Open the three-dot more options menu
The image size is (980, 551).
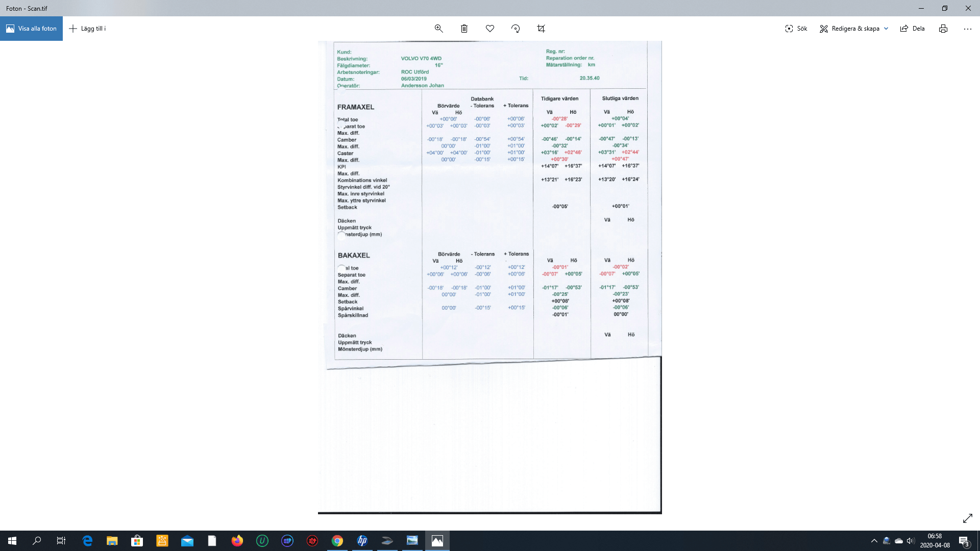point(968,29)
